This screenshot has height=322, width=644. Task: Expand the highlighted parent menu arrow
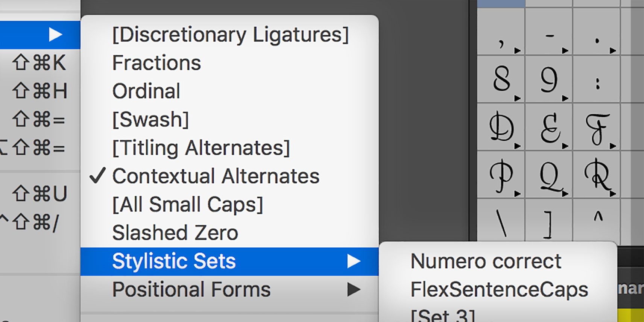click(55, 35)
